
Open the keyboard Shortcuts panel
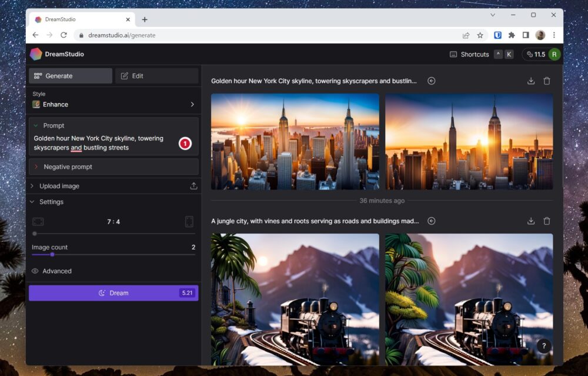[x=470, y=54]
